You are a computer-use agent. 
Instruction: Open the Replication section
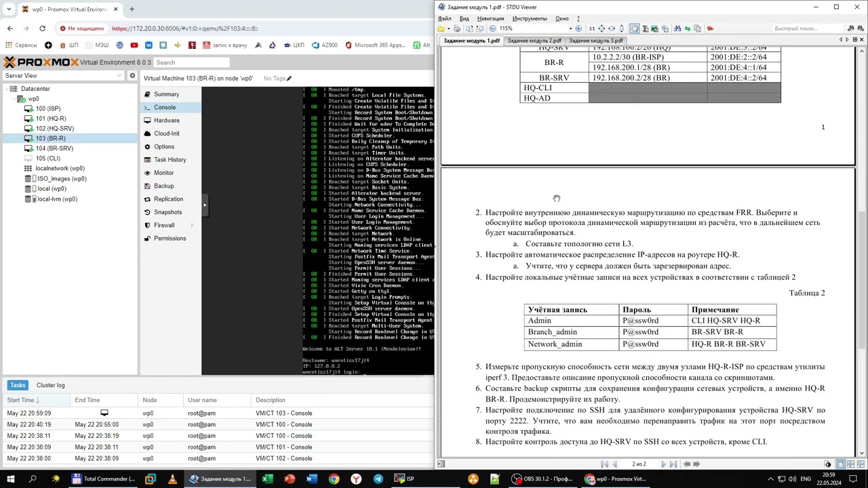[x=171, y=199]
